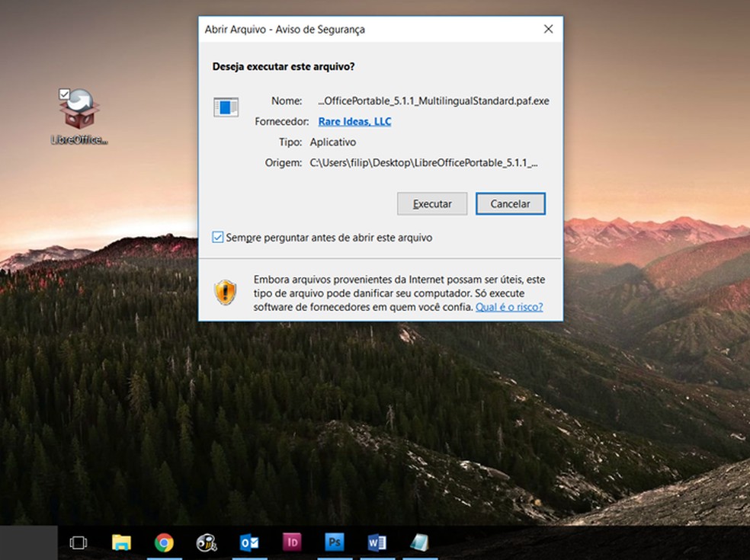750x560 pixels.
Task: Click the application file icon in dialog
Action: click(226, 107)
